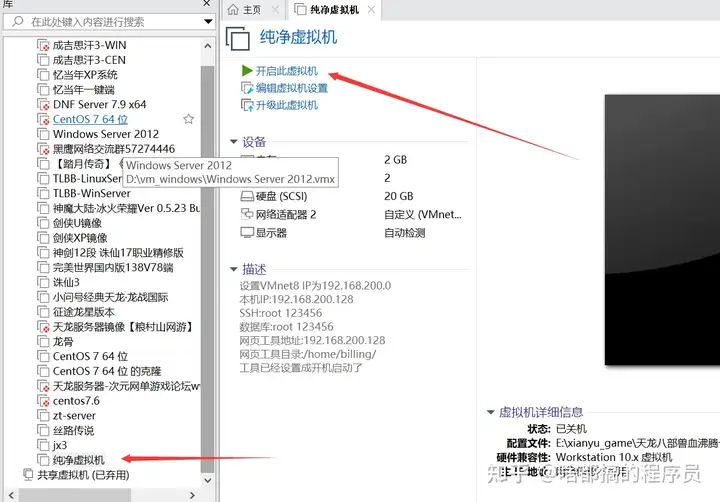Select 完美世界国内版138V78端 entry
The width and height of the screenshot is (720, 502).
[113, 267]
